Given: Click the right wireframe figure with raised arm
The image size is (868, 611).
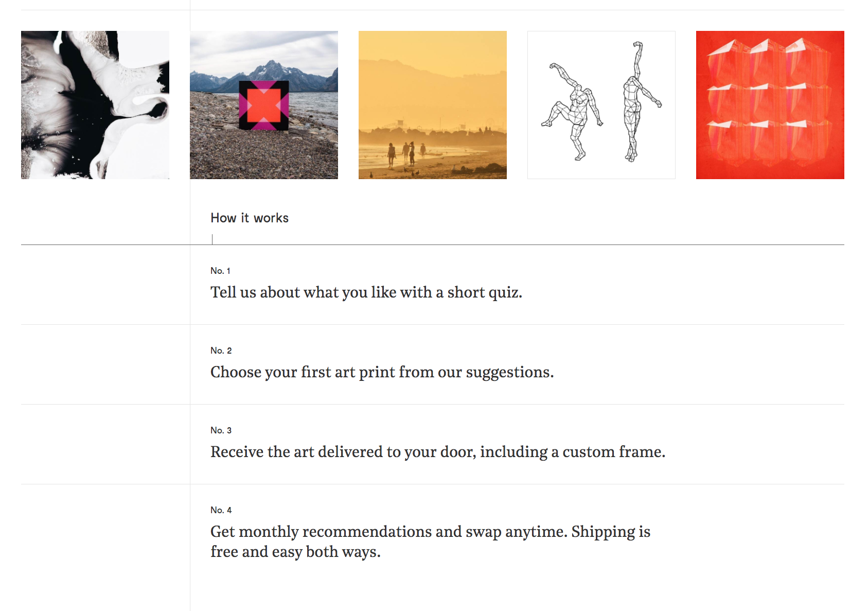Looking at the screenshot, I should click(635, 103).
